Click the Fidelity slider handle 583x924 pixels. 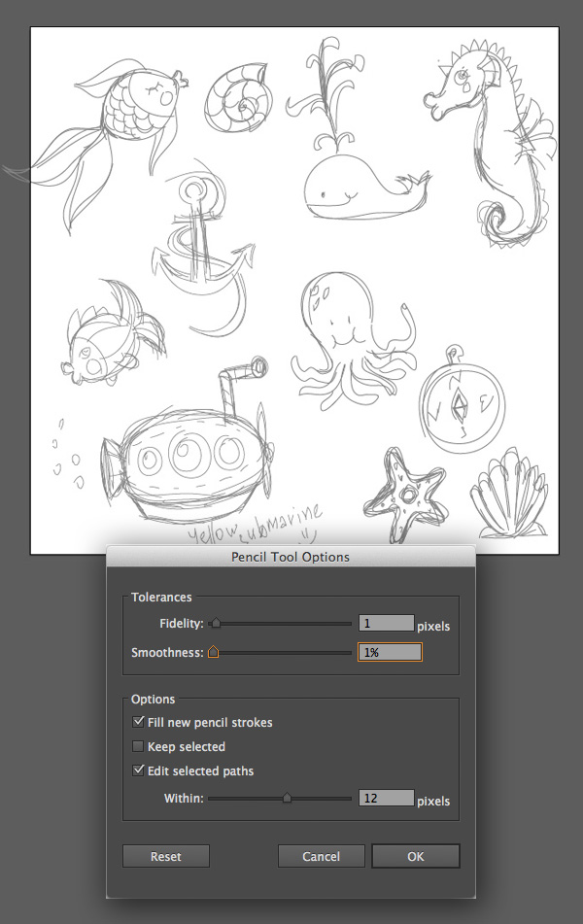[216, 624]
